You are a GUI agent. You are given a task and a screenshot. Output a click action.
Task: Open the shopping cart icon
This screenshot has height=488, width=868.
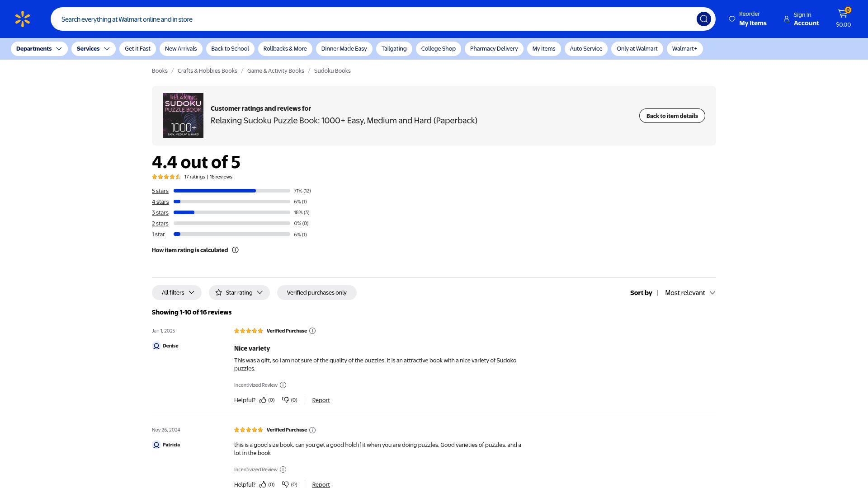click(x=842, y=14)
